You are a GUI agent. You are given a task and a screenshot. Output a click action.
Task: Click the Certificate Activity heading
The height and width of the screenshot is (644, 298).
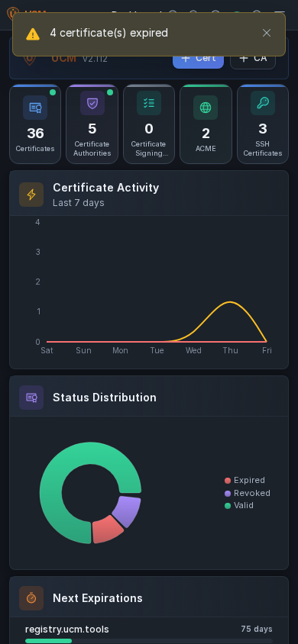pos(105,188)
